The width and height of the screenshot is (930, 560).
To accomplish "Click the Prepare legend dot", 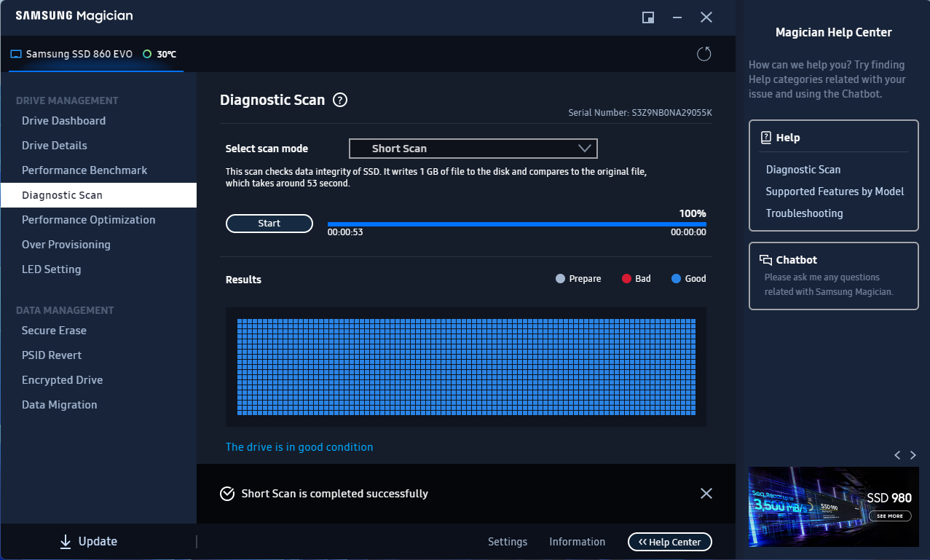I will pos(560,279).
